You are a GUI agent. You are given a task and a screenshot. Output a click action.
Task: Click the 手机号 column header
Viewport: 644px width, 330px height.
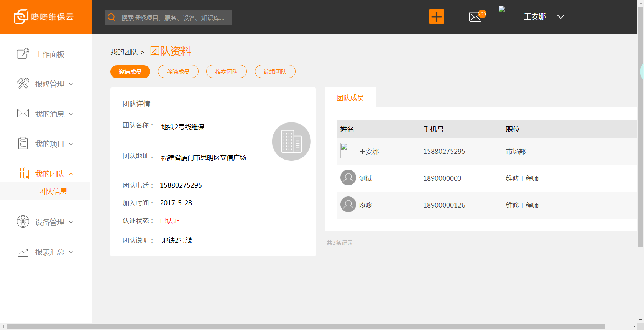(434, 129)
